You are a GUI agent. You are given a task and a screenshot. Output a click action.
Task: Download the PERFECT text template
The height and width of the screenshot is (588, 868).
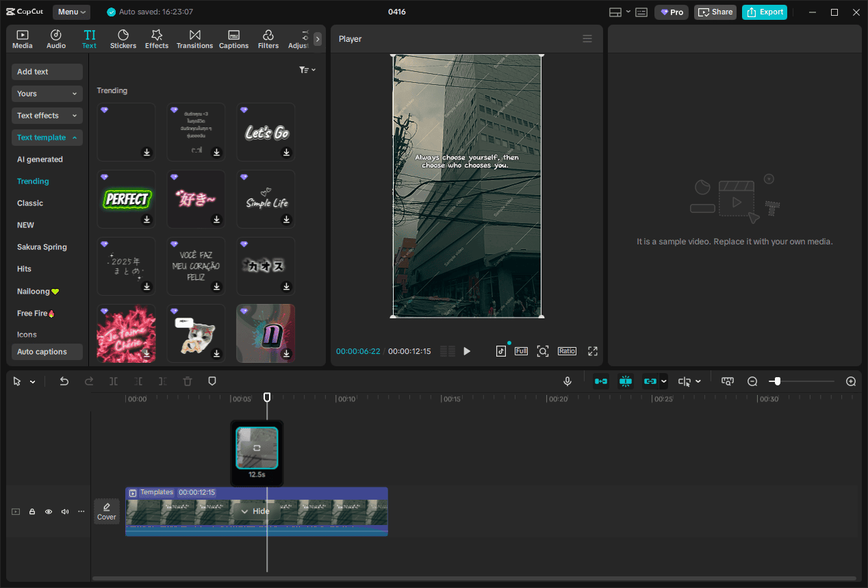coord(146,220)
